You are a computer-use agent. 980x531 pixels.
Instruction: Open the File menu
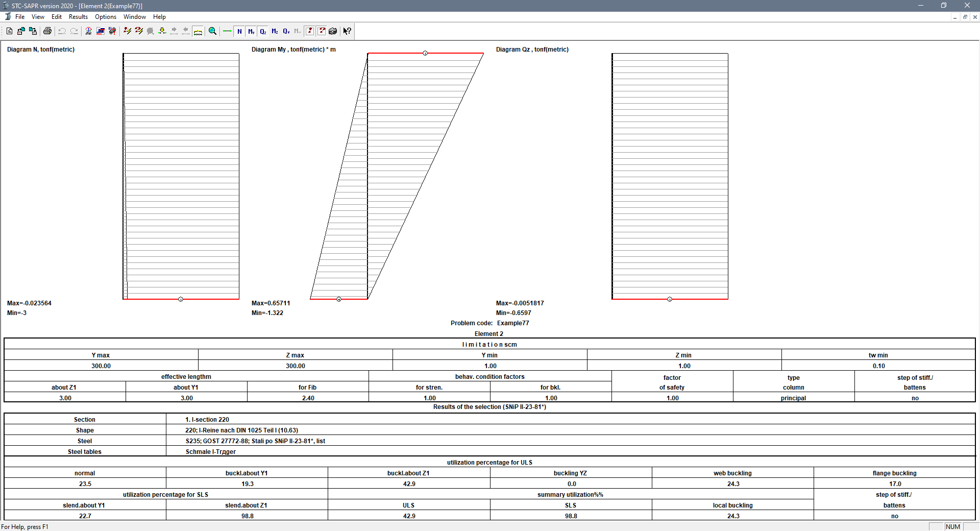click(x=20, y=17)
